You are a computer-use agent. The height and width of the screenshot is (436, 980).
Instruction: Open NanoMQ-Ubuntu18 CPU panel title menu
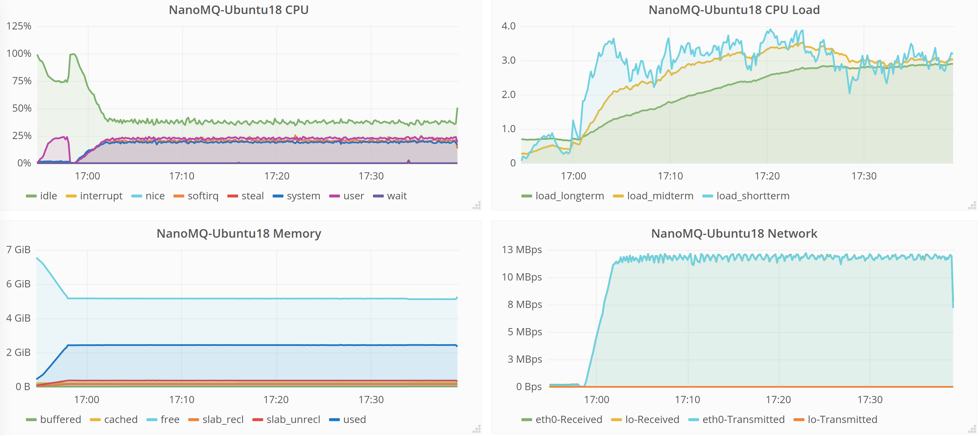click(239, 10)
